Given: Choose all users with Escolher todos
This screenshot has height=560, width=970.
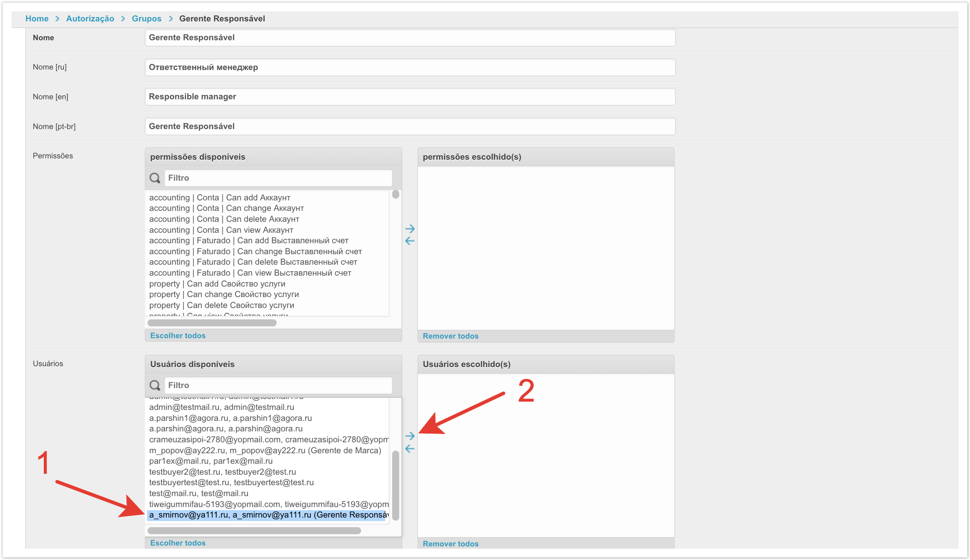Looking at the screenshot, I should click(178, 543).
